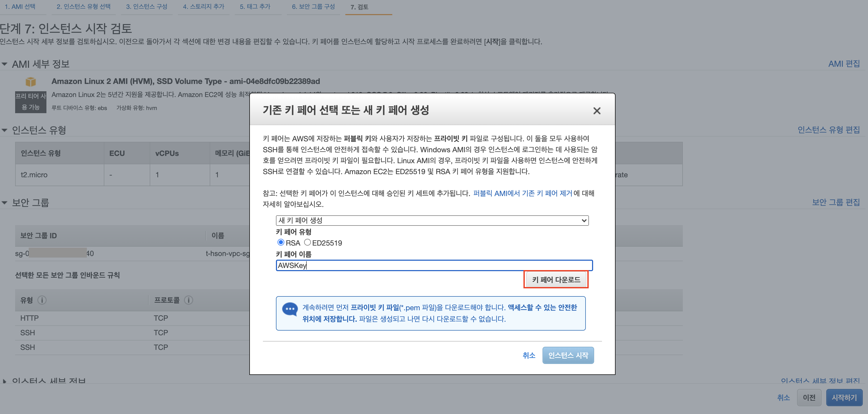
Task: Close the key pair dialog with X
Action: 596,111
